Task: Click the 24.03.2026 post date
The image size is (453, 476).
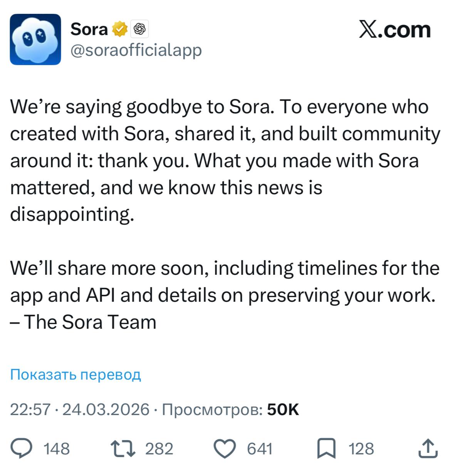Action: 106,409
